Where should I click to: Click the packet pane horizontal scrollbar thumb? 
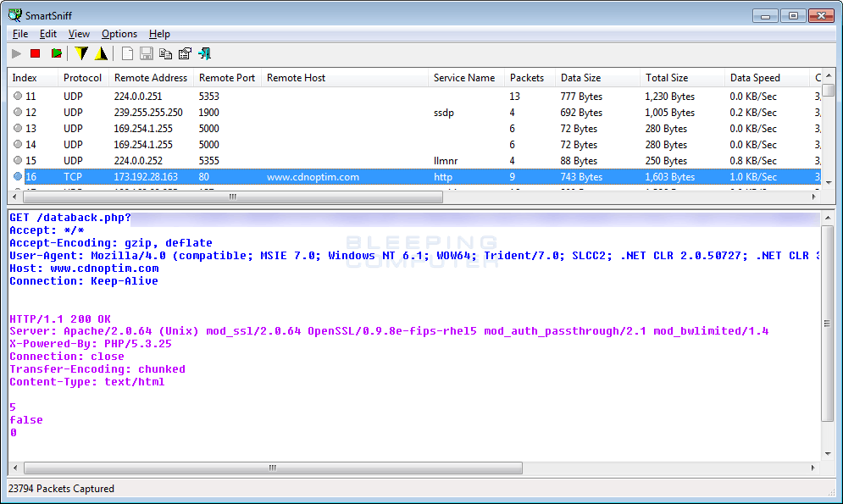click(x=273, y=468)
